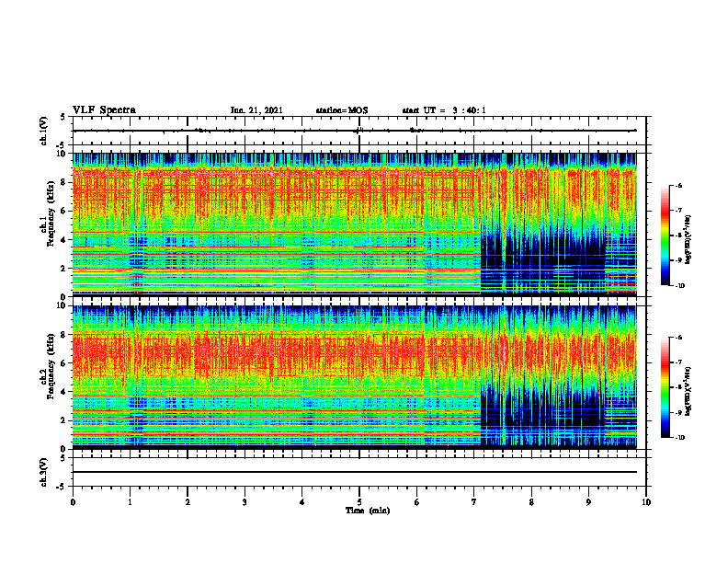Select the date text "Jan. 21, 2021"

[256, 110]
